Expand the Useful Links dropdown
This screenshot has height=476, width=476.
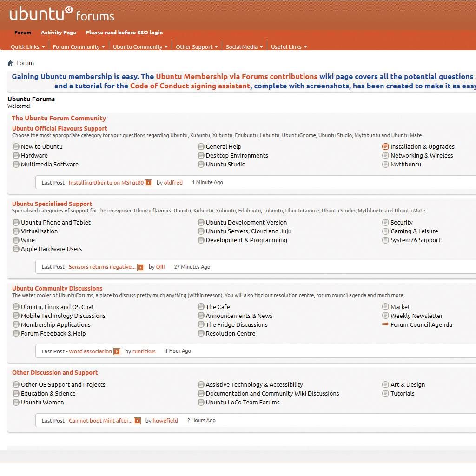point(289,47)
